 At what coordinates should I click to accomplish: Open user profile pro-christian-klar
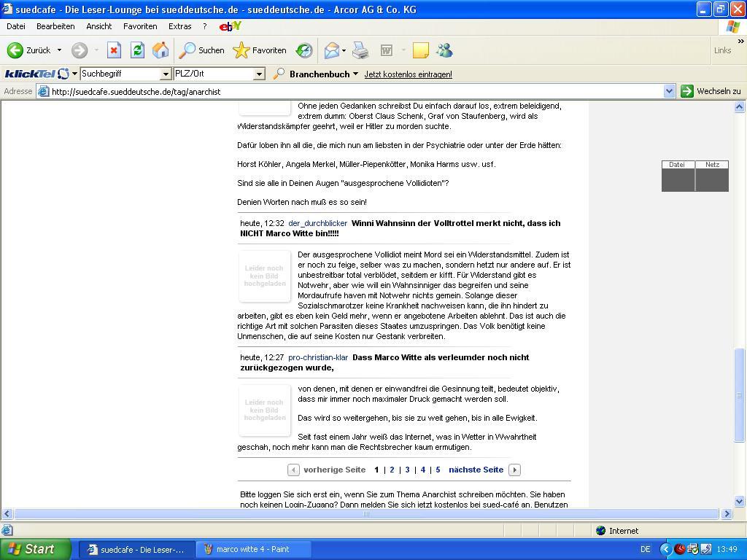point(318,357)
